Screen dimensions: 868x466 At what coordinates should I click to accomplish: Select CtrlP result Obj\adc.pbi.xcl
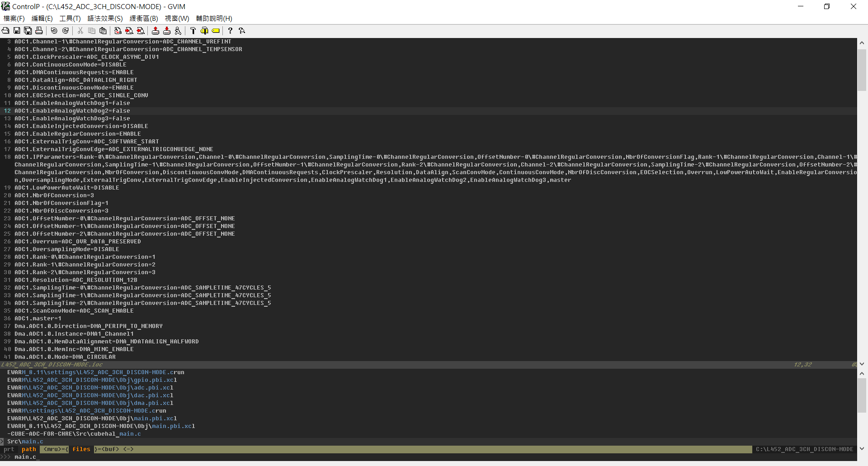pos(90,388)
